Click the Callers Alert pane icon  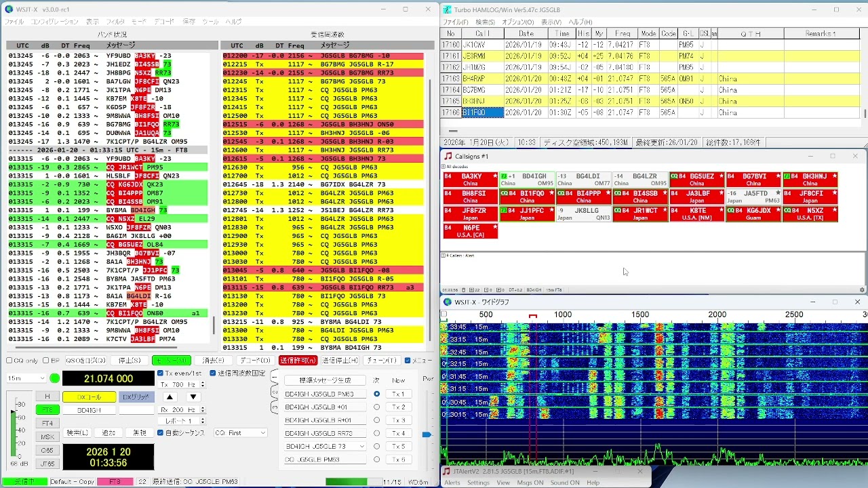point(443,256)
